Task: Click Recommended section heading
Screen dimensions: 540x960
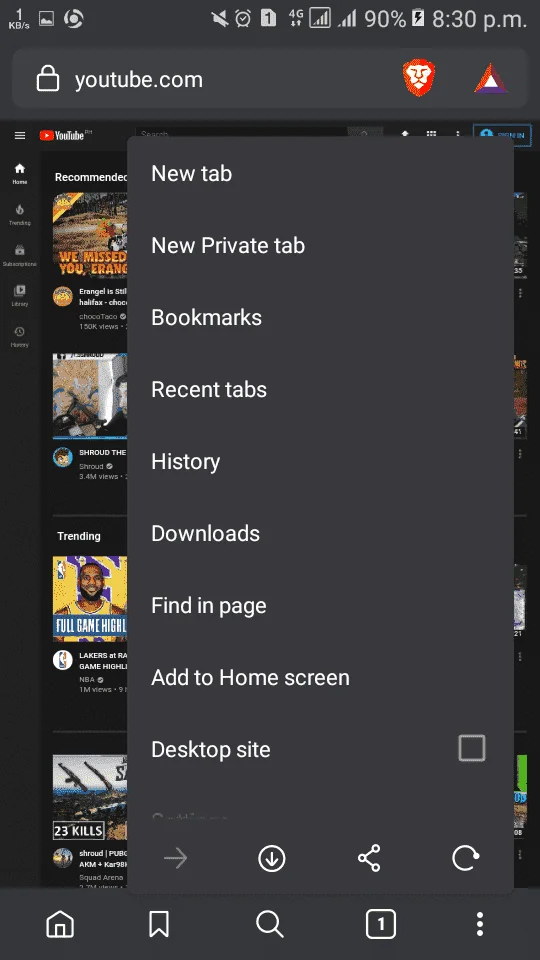Action: [91, 177]
